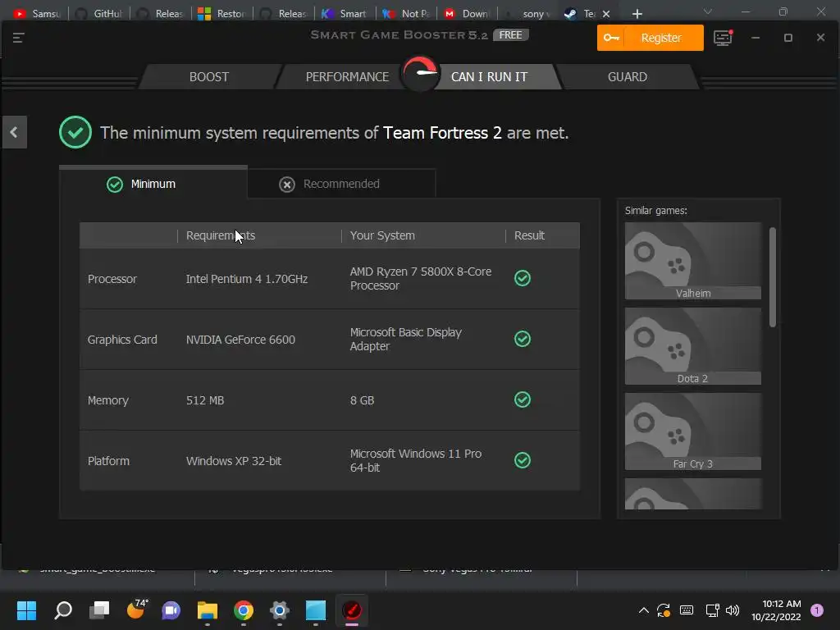
Task: Open the Smart Game Booster taskbar icon
Action: tap(351, 609)
